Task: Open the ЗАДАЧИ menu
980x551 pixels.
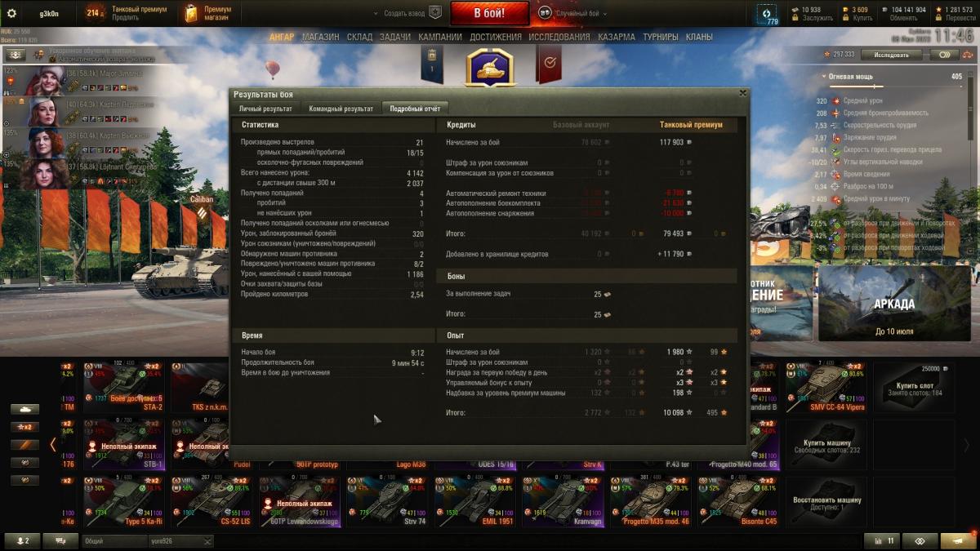Action: click(x=395, y=37)
